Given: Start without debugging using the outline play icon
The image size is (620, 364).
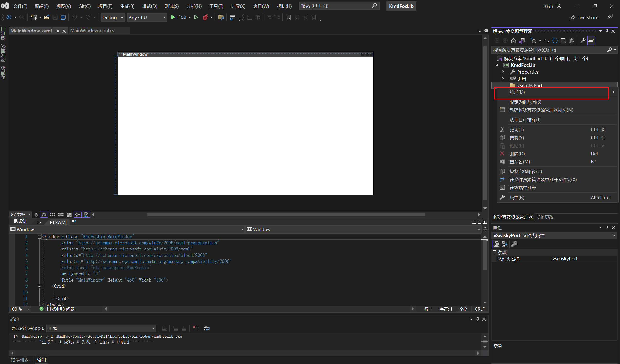Looking at the screenshot, I should (196, 18).
